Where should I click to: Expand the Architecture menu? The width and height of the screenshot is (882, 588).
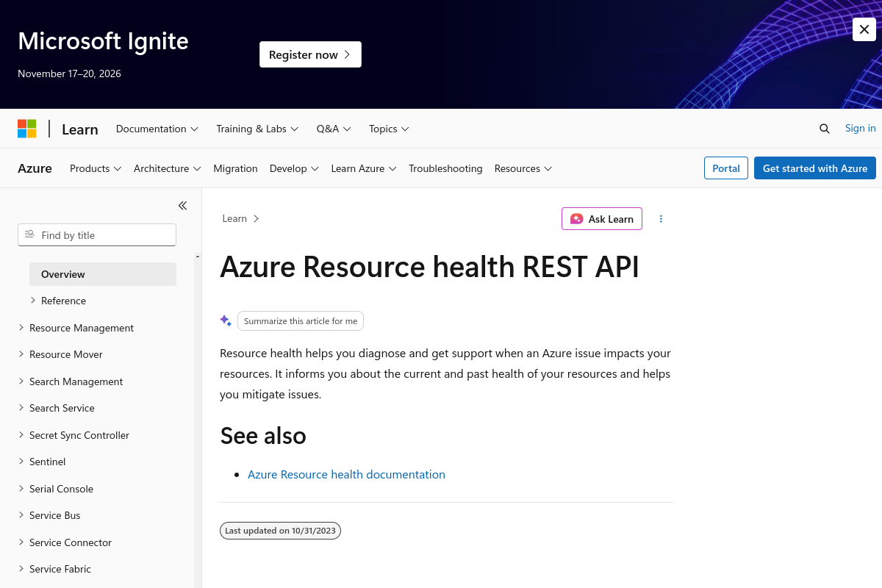[x=168, y=168]
